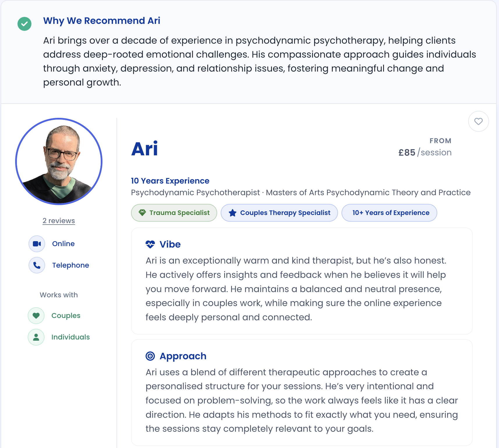Click the therapist name Ari heading
Viewport: 499px width, 448px height.
point(145,149)
